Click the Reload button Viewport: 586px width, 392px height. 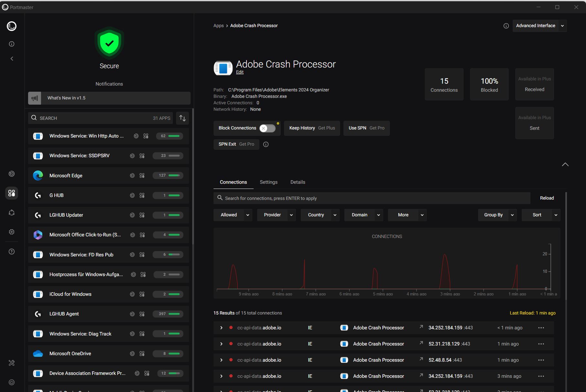(x=547, y=198)
